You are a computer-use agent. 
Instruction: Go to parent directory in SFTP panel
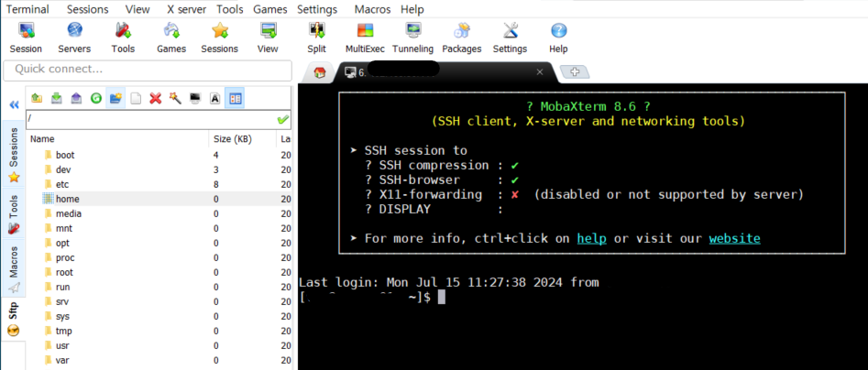pyautogui.click(x=37, y=98)
